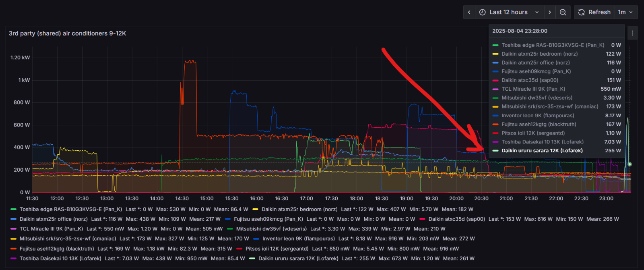This screenshot has width=644, height=270.
Task: Shift the time range forward with the right arrow
Action: (x=550, y=12)
